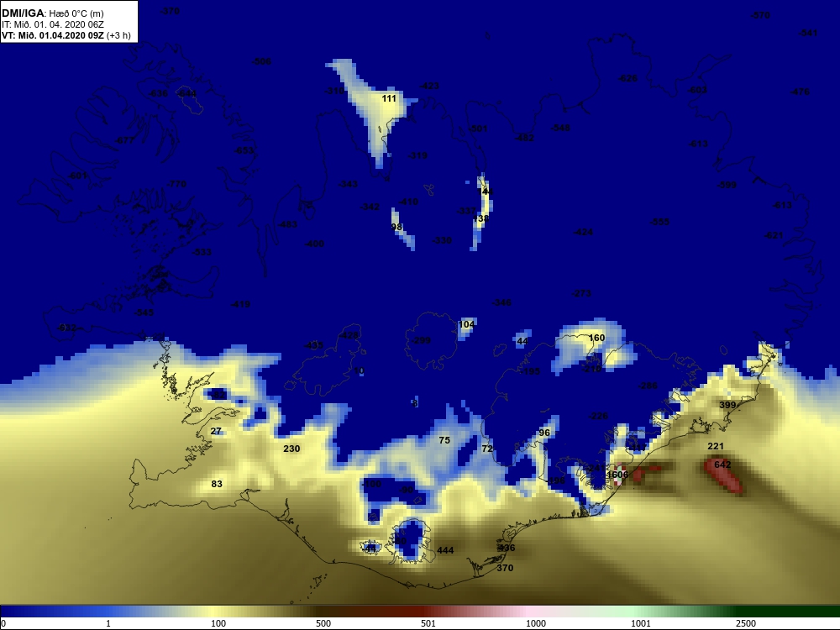
Task: Select the '-677' map label
Action: point(125,140)
